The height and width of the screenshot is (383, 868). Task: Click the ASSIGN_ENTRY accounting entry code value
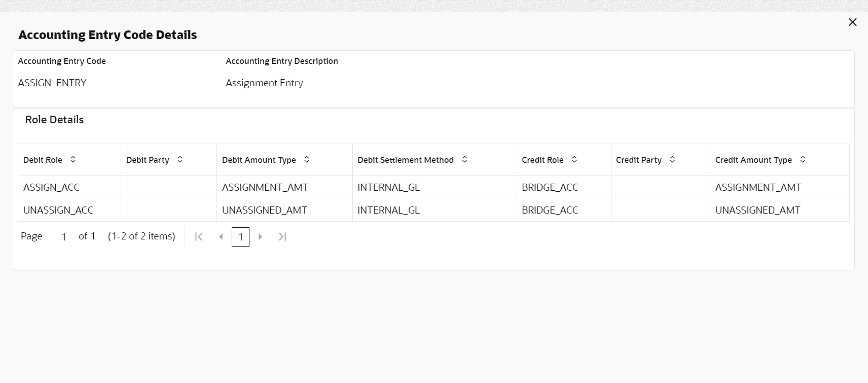(52, 83)
